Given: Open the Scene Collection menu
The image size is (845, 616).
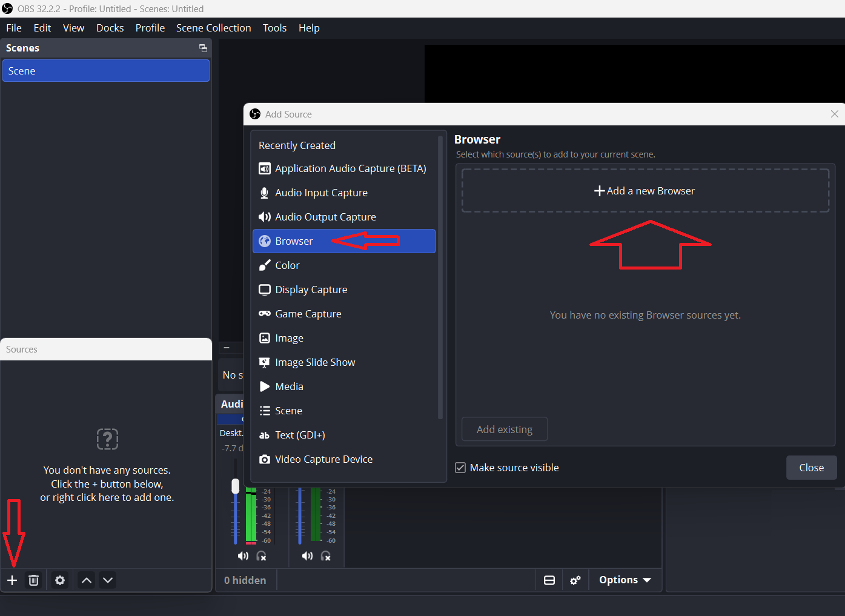Looking at the screenshot, I should click(213, 28).
